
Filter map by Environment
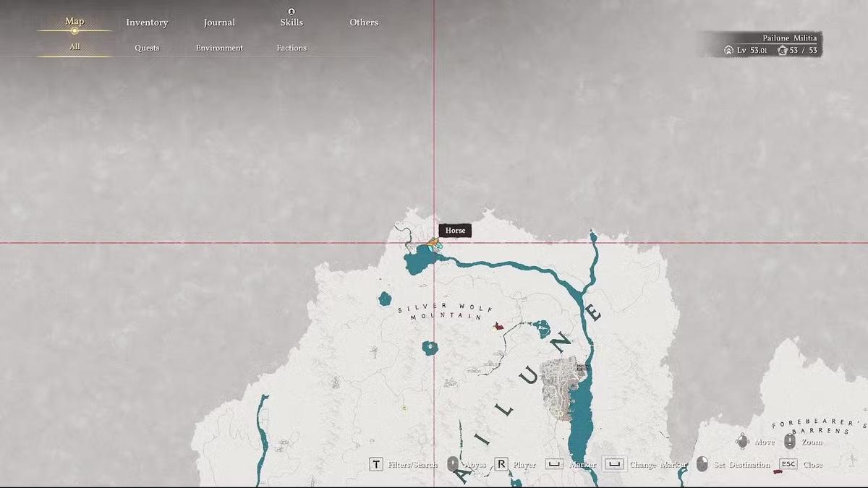click(x=219, y=48)
